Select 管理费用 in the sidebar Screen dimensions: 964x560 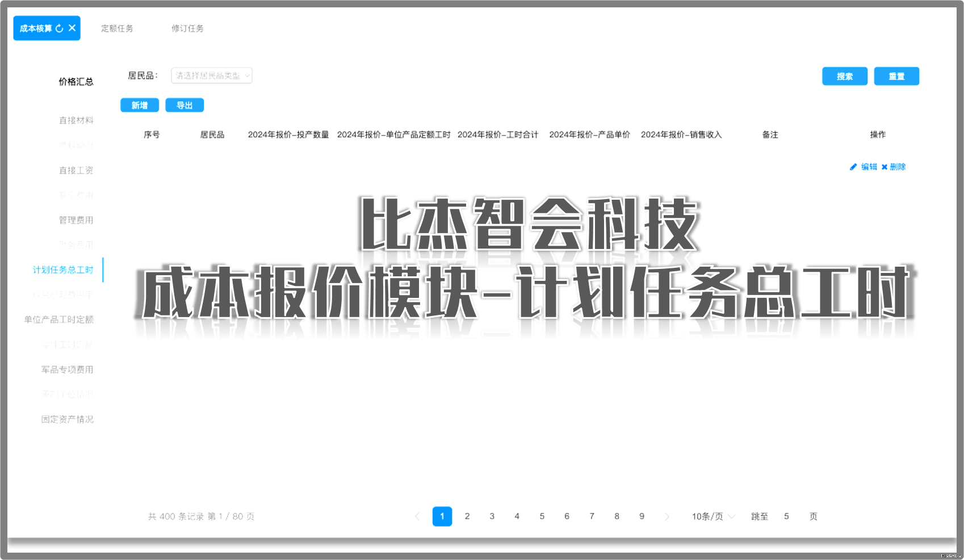[x=76, y=220]
